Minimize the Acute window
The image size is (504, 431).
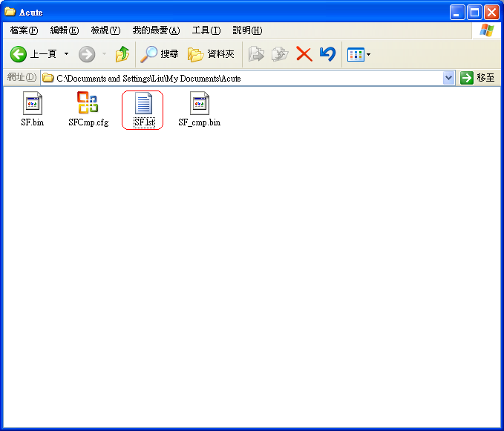(457, 13)
